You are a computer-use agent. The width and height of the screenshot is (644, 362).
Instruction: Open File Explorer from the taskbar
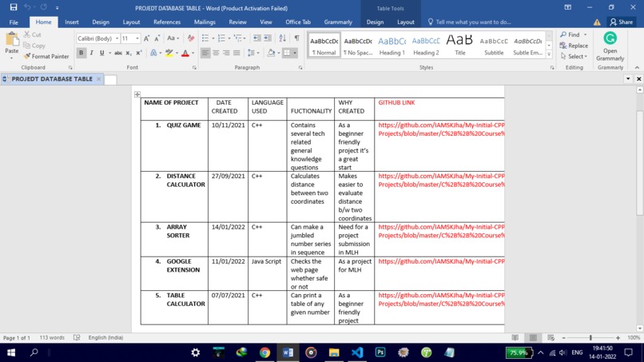point(334,352)
